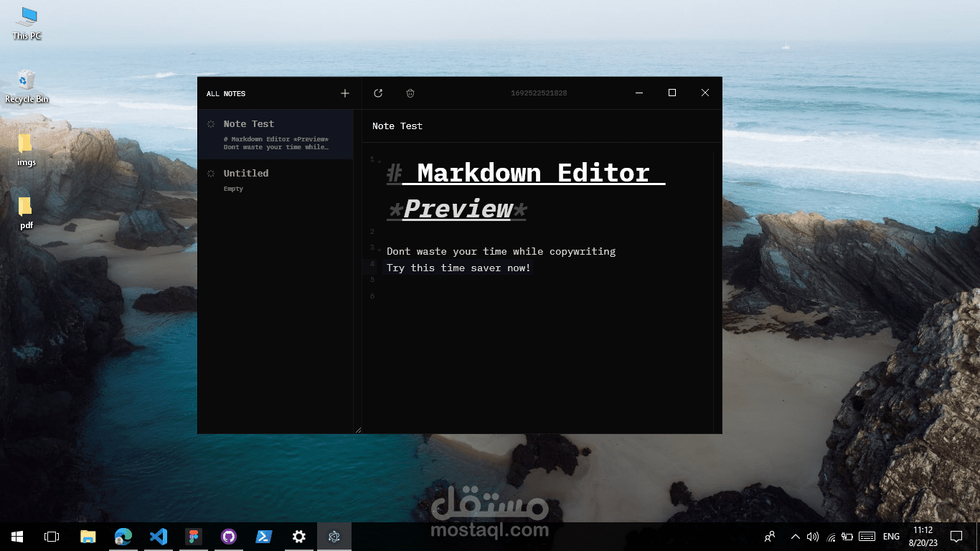Click the ALL NOTES header
The width and height of the screenshot is (980, 551).
click(226, 94)
